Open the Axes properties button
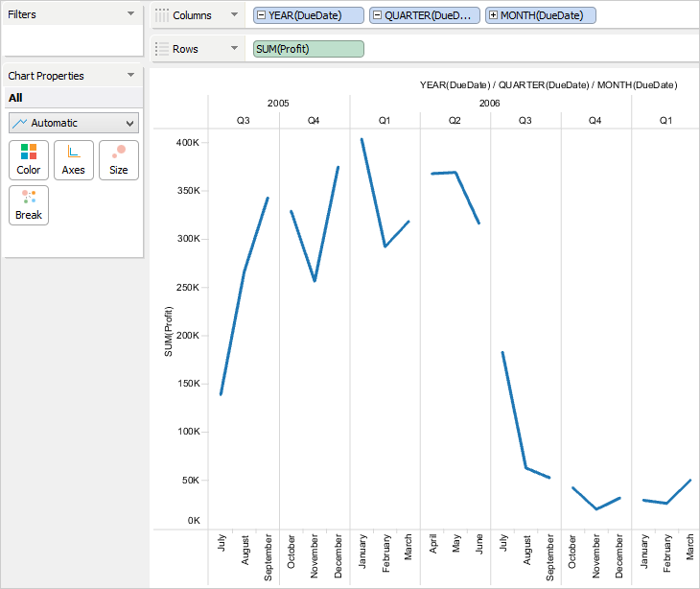This screenshot has width=700, height=589. (x=74, y=160)
